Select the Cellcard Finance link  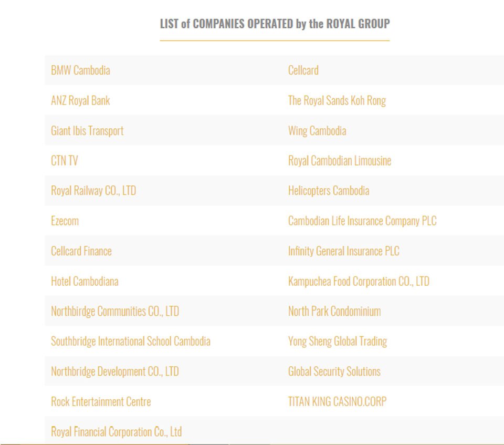coord(81,251)
